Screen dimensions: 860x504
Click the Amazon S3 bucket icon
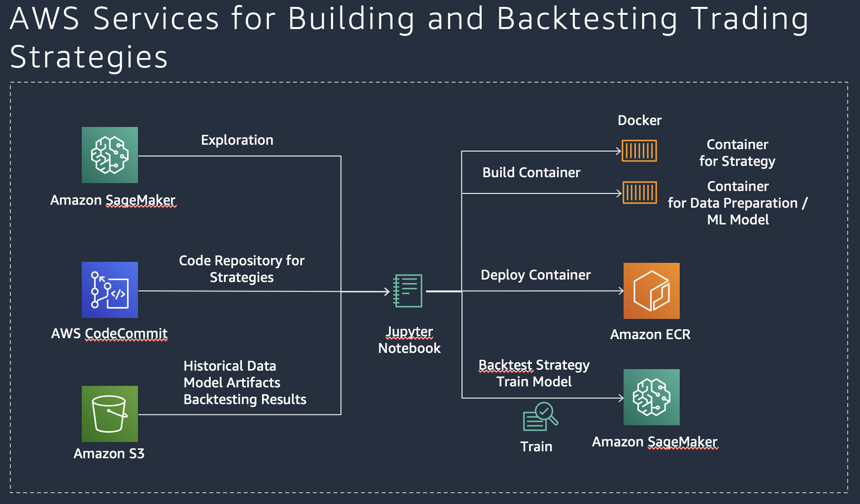tap(110, 414)
